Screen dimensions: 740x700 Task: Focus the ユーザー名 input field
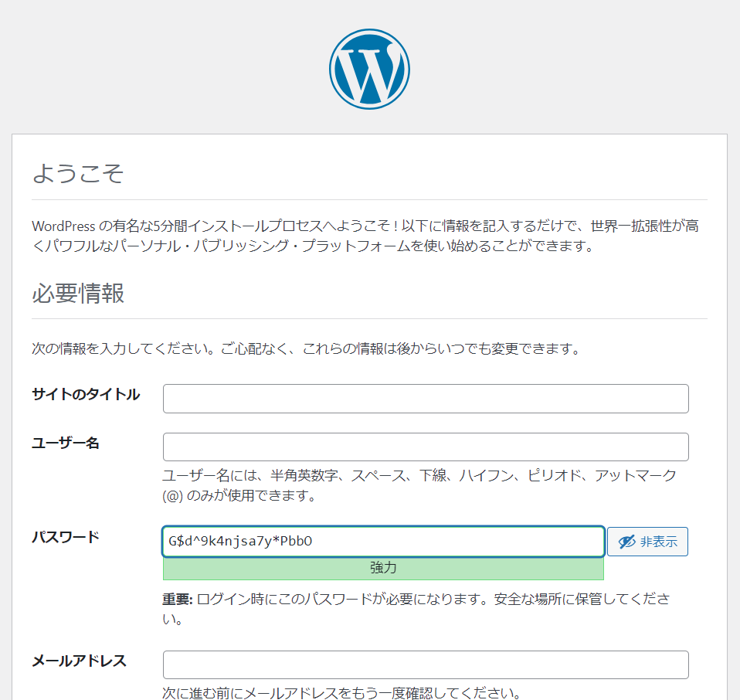(426, 447)
